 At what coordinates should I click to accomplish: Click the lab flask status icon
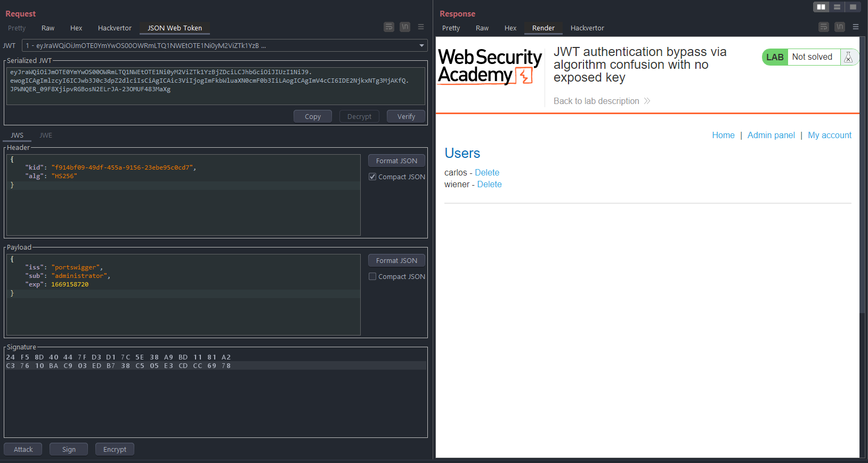click(848, 57)
